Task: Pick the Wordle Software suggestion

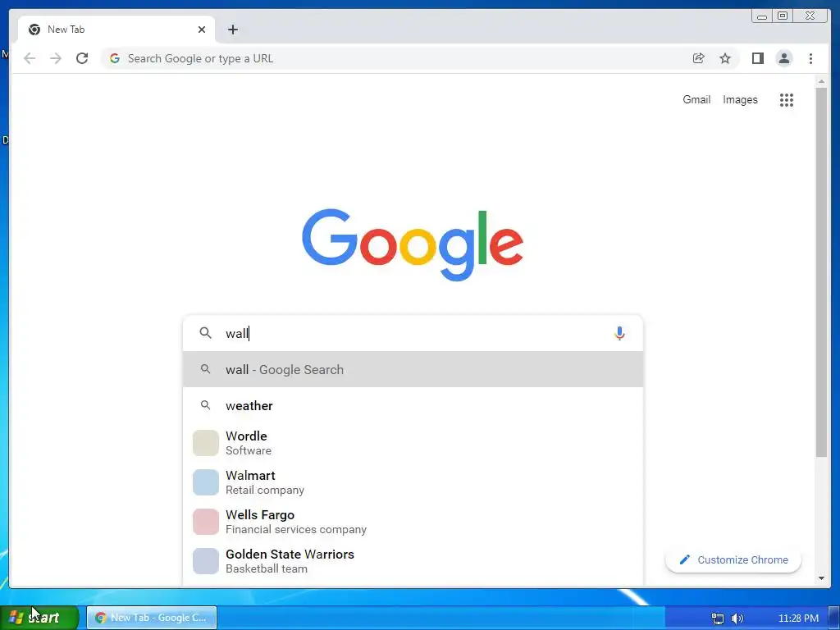Action: click(x=413, y=443)
